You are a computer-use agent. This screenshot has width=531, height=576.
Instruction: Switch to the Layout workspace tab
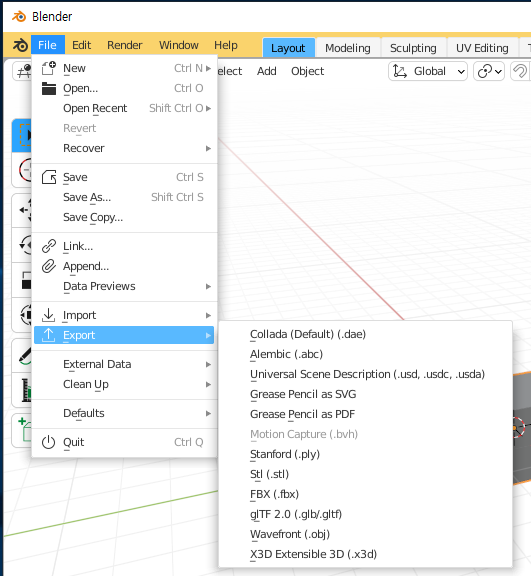(x=289, y=48)
